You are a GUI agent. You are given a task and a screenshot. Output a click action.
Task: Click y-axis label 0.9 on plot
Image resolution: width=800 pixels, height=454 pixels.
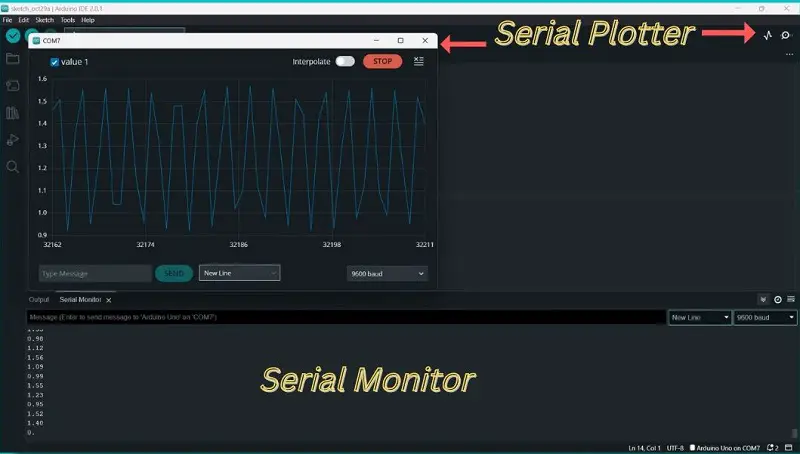pos(42,235)
